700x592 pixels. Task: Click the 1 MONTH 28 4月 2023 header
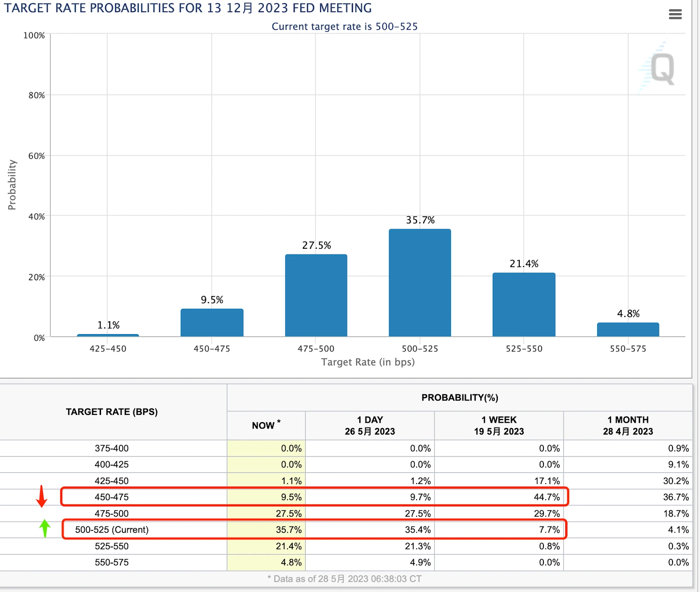pos(628,425)
